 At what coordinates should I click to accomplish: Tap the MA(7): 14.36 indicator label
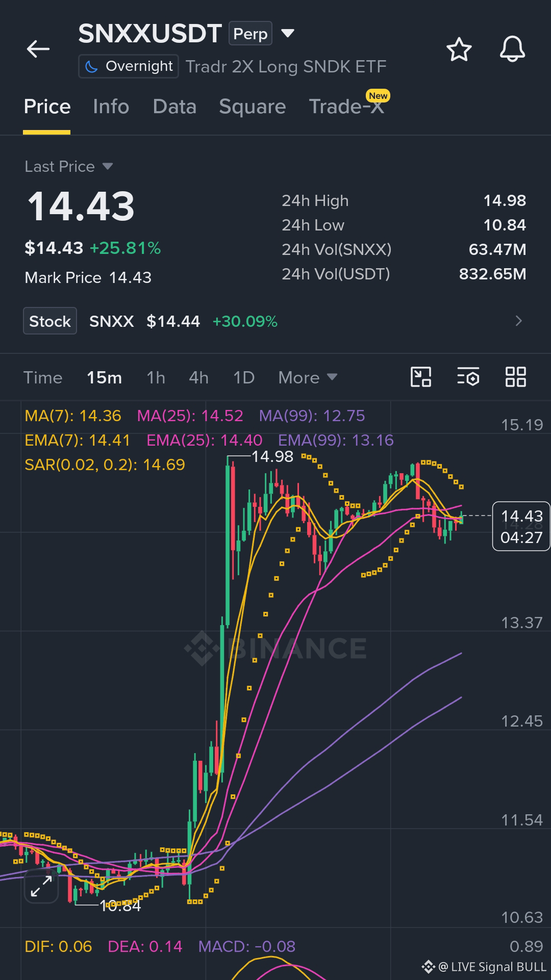pyautogui.click(x=73, y=416)
